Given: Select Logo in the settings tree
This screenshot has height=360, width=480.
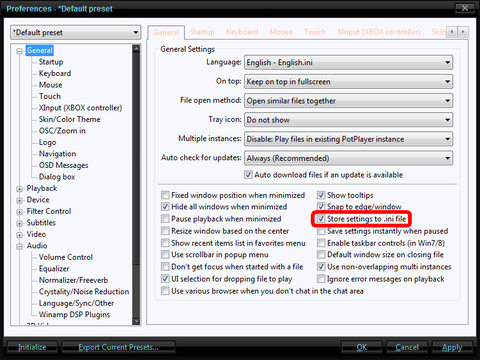Looking at the screenshot, I should (47, 142).
